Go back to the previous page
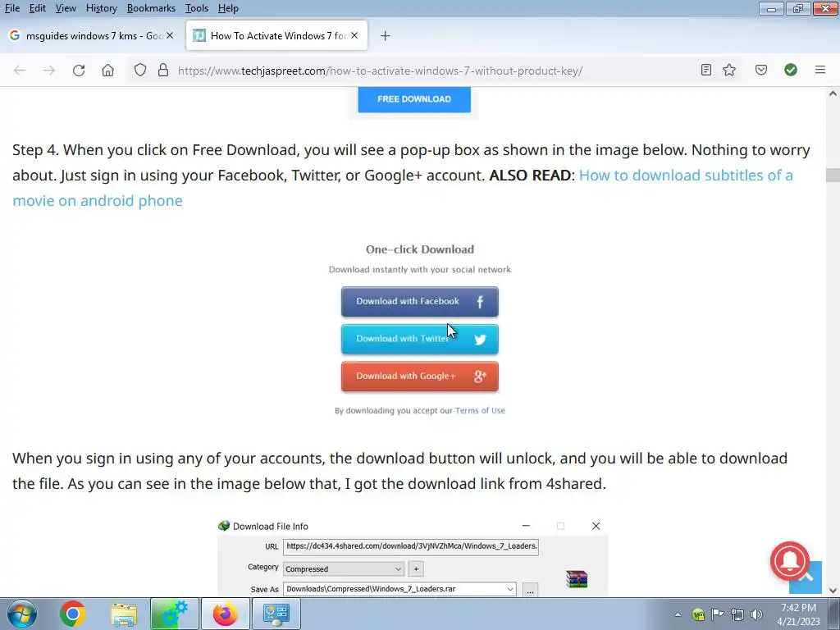Viewport: 840px width, 630px height. 20,71
